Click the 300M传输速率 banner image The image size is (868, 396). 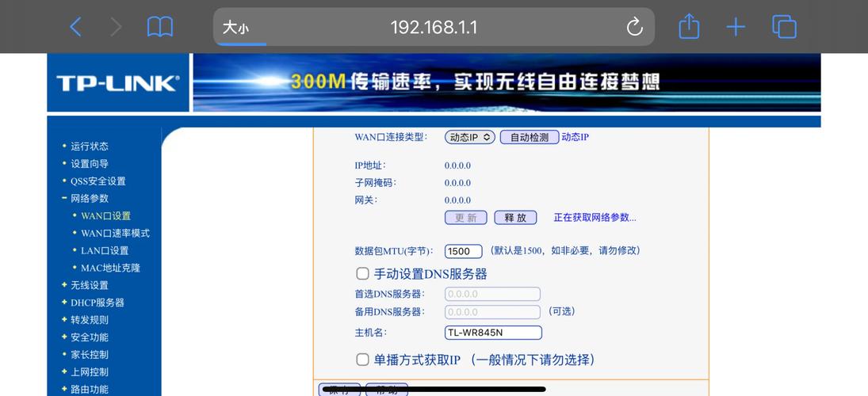click(507, 83)
